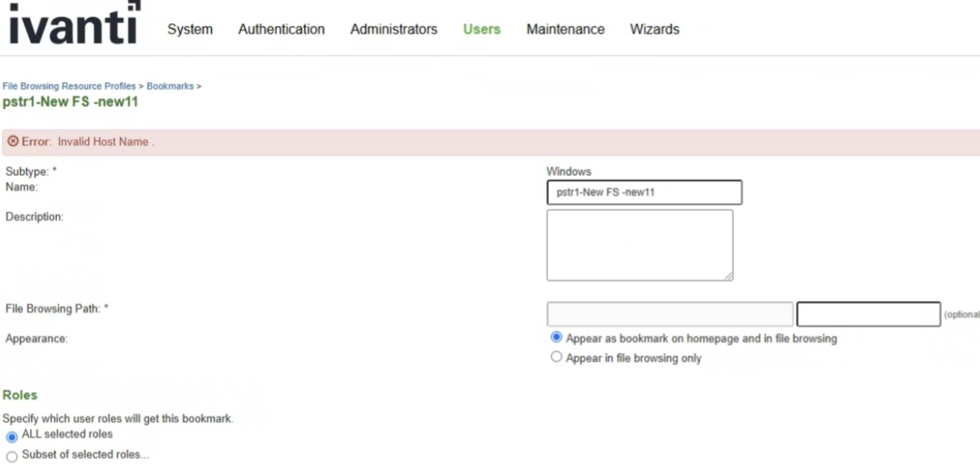The image size is (980, 471).
Task: Click the Name input containing pstr1-New FS -new11
Action: [x=644, y=192]
